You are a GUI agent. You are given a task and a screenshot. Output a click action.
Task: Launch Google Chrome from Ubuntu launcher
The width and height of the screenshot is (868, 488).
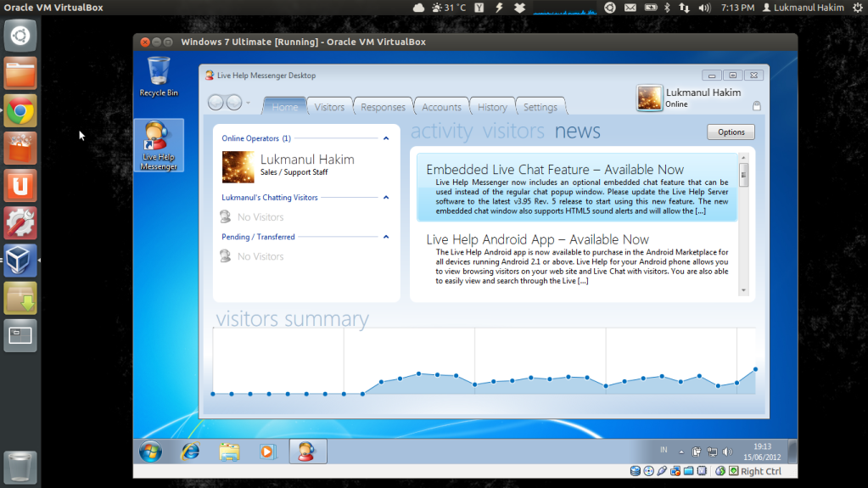coord(20,111)
